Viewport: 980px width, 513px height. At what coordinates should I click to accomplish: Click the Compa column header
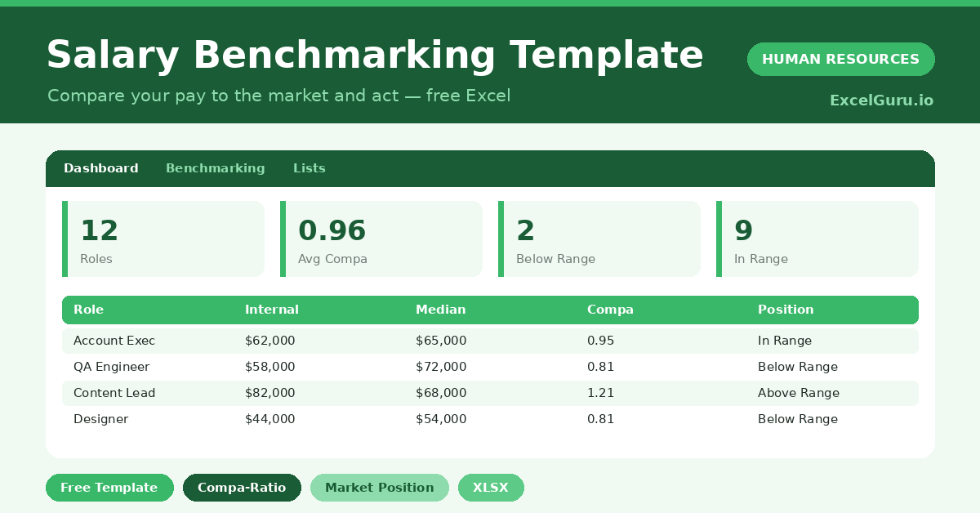click(x=610, y=310)
